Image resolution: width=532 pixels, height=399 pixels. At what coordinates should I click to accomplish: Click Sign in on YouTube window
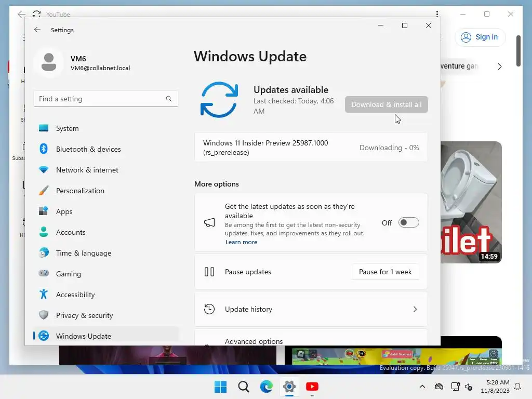pyautogui.click(x=480, y=37)
